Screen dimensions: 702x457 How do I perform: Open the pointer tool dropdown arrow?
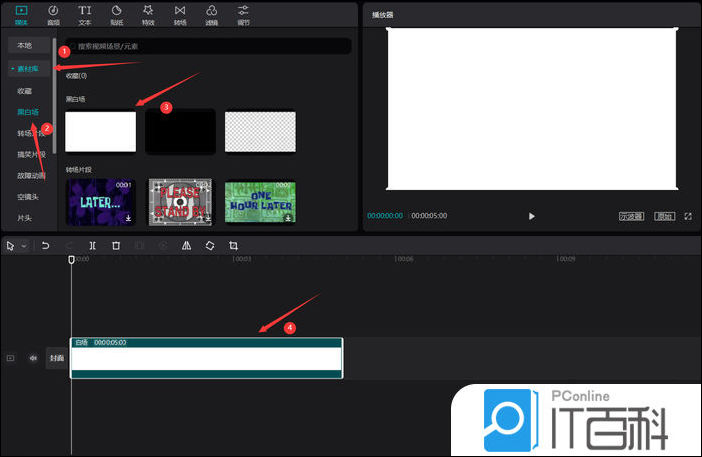click(x=24, y=245)
